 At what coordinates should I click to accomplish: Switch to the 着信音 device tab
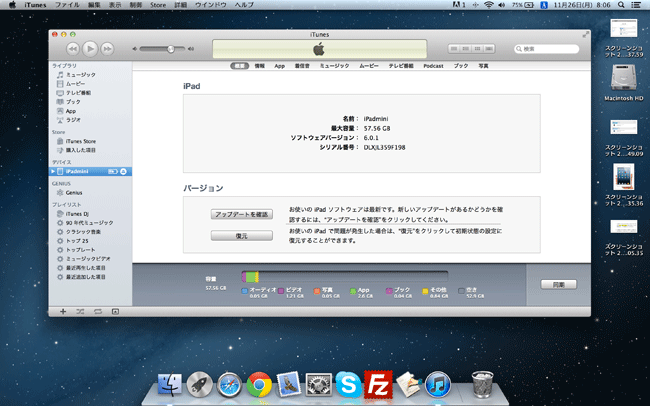pos(302,66)
